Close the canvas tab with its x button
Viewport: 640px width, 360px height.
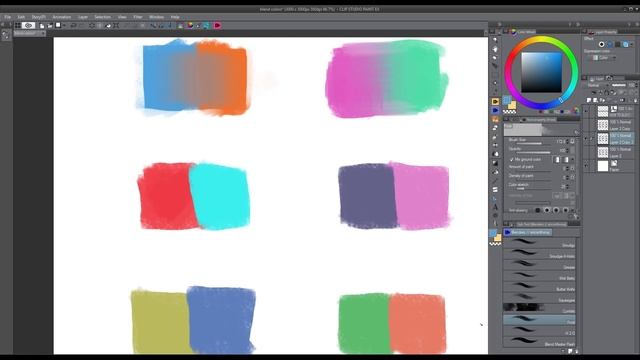[x=43, y=33]
